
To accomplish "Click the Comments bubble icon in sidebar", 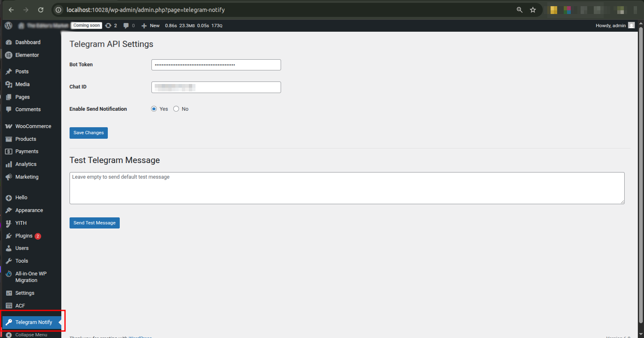I will [9, 110].
